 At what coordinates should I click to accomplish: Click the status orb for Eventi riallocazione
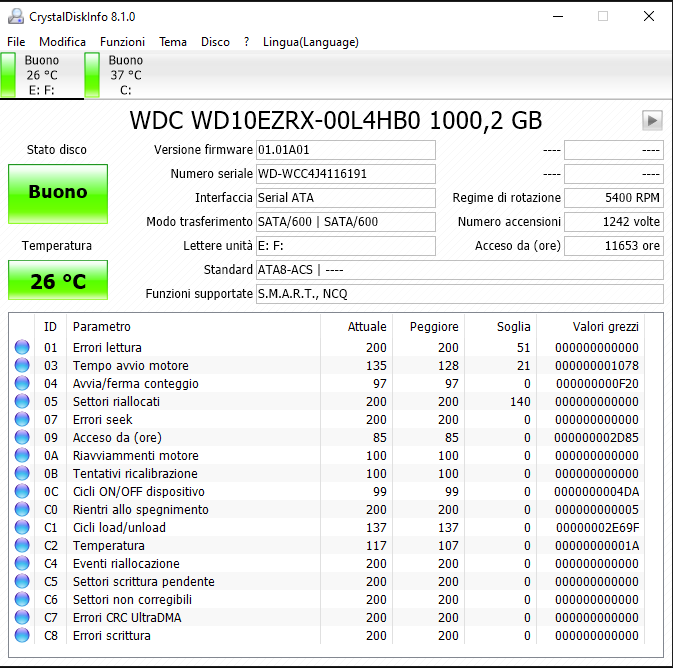click(22, 563)
